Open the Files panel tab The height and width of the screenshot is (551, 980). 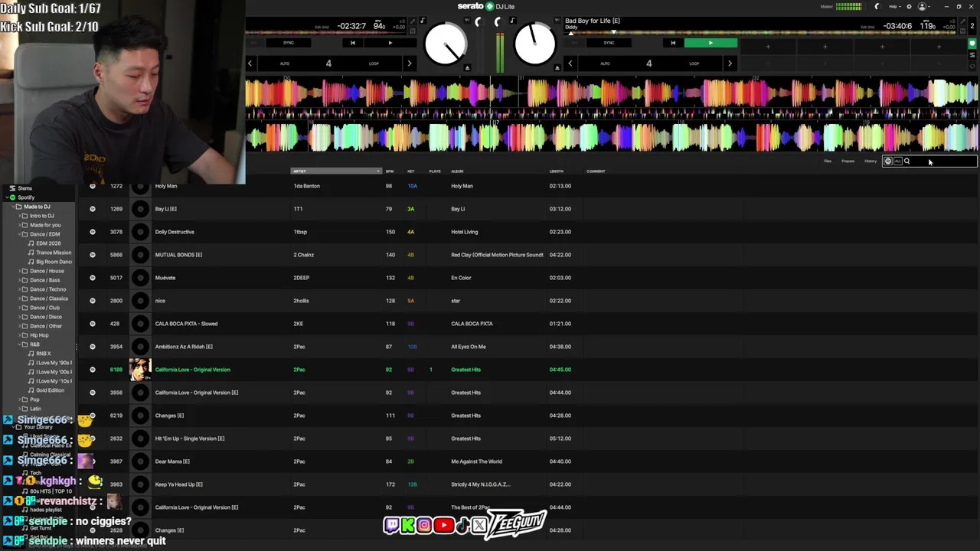pyautogui.click(x=828, y=161)
